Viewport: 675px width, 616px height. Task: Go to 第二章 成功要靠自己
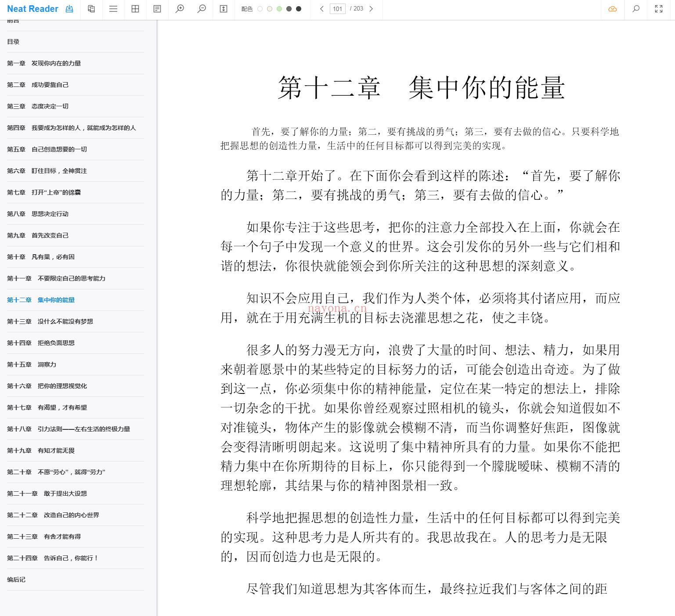[76, 85]
